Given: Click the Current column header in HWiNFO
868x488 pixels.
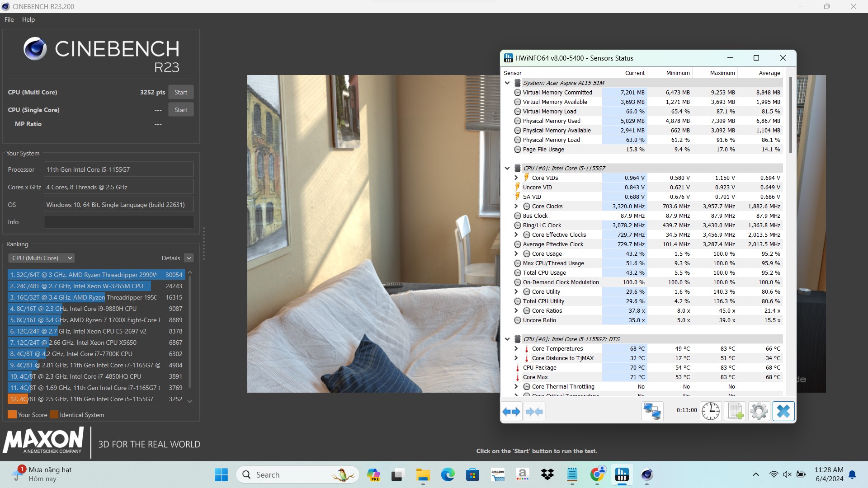Looking at the screenshot, I should point(624,73).
